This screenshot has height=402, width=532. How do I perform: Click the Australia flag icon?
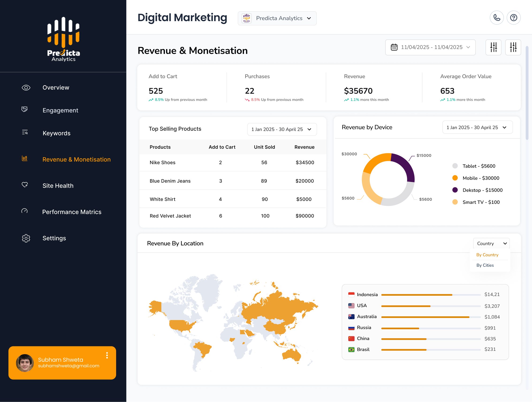point(351,317)
